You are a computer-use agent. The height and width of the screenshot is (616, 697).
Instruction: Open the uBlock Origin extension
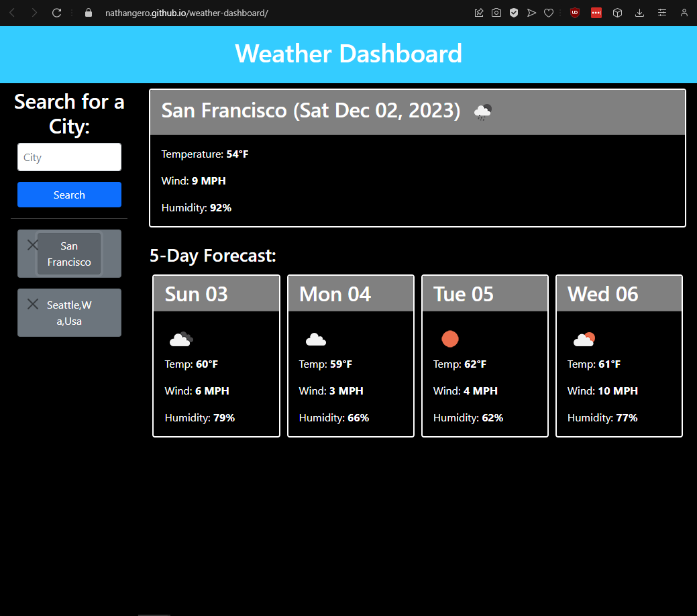tap(574, 13)
